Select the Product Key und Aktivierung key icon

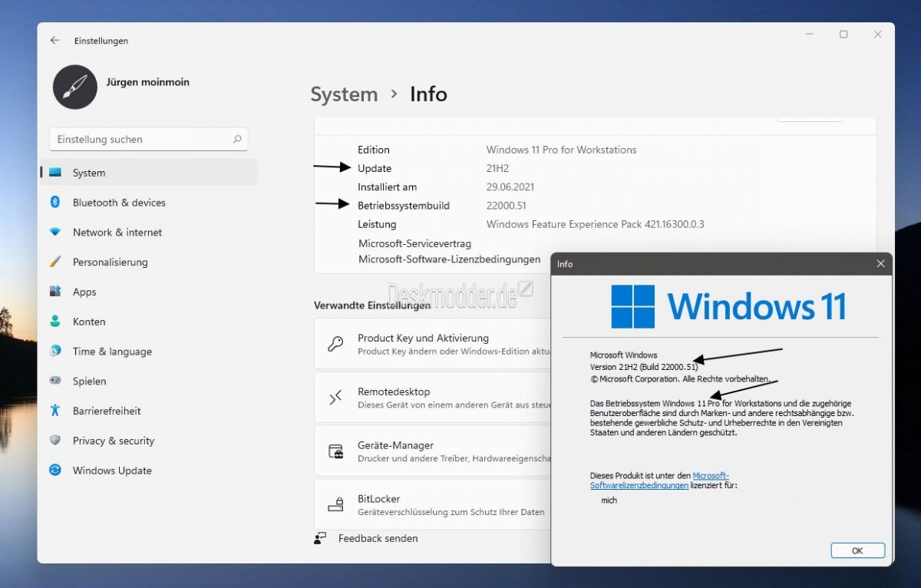[335, 343]
